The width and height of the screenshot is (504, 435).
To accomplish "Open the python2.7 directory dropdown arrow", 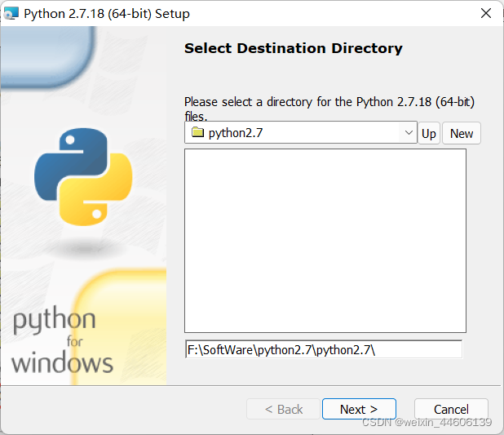I will (x=409, y=132).
